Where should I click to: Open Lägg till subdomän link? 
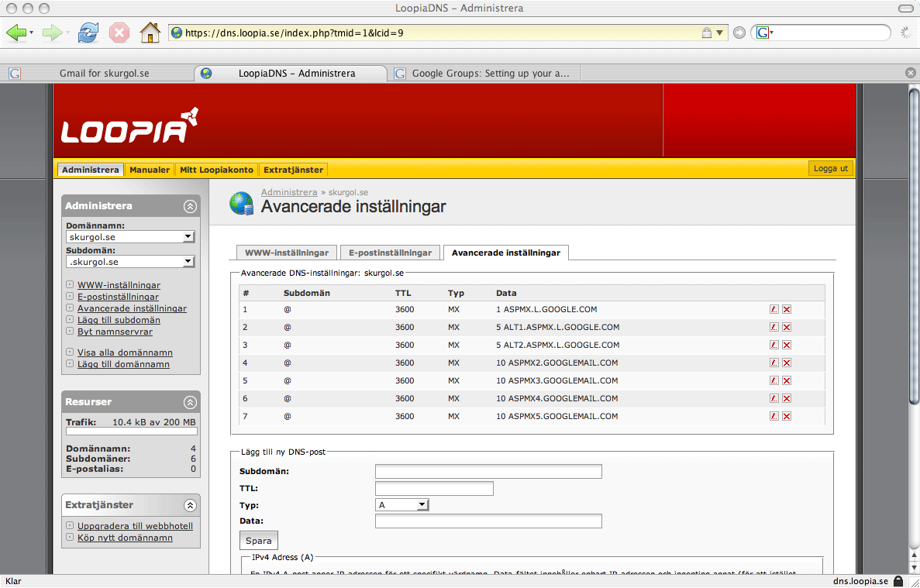pyautogui.click(x=119, y=320)
